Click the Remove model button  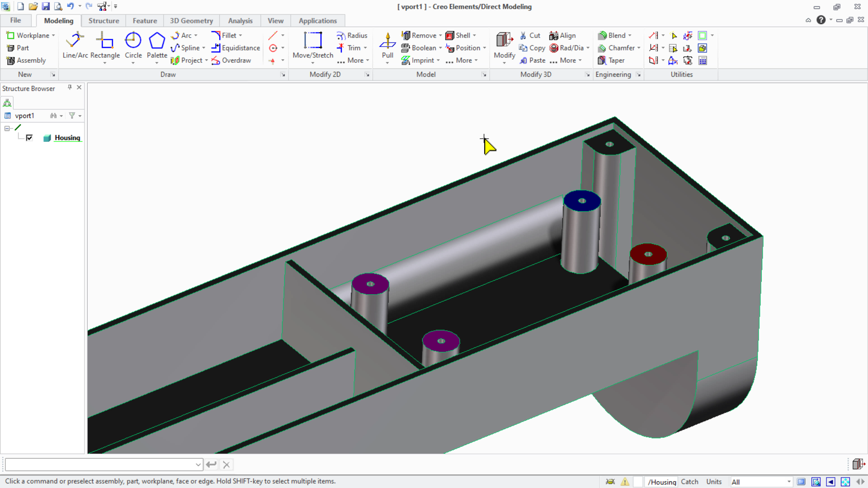point(419,35)
